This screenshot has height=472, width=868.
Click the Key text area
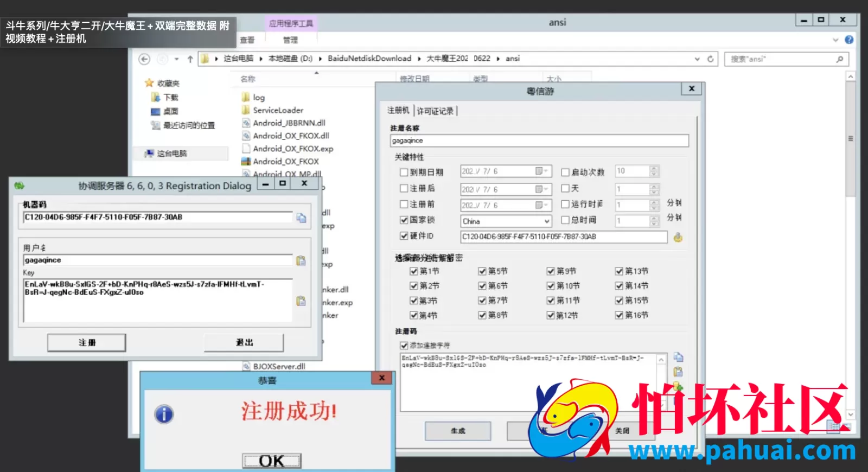[x=158, y=301]
